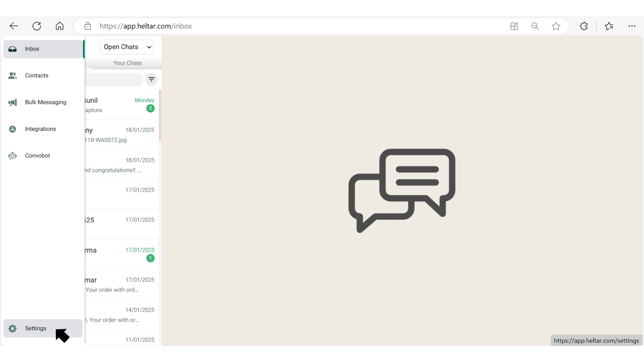The width and height of the screenshot is (644, 362).
Task: Add page to favorites star icon
Action: click(x=556, y=26)
